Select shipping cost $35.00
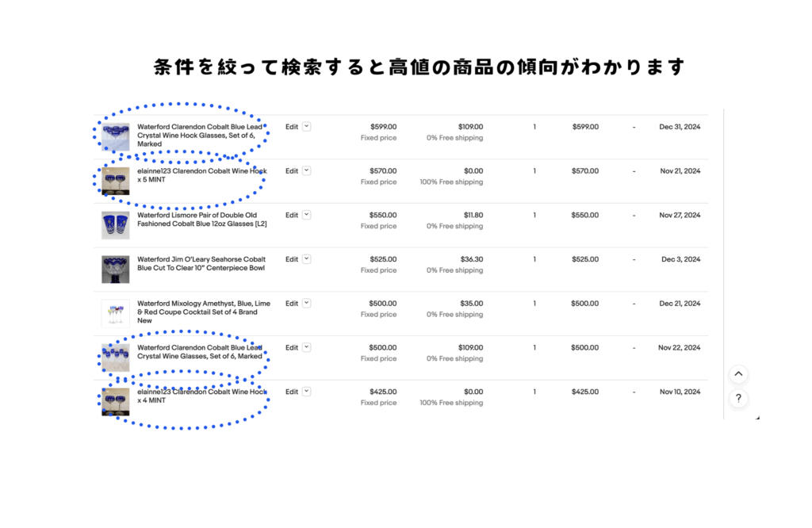 click(472, 304)
